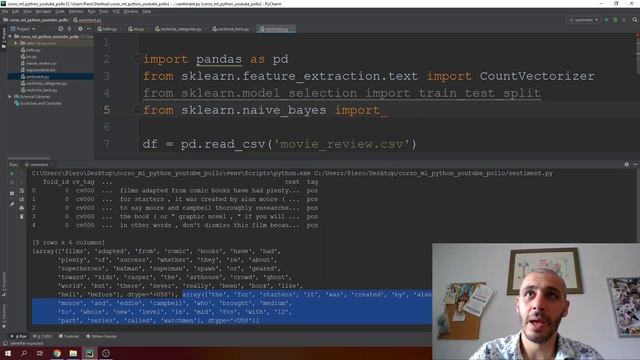640x360 pixels.
Task: Open the Window menu
Action: point(131,11)
